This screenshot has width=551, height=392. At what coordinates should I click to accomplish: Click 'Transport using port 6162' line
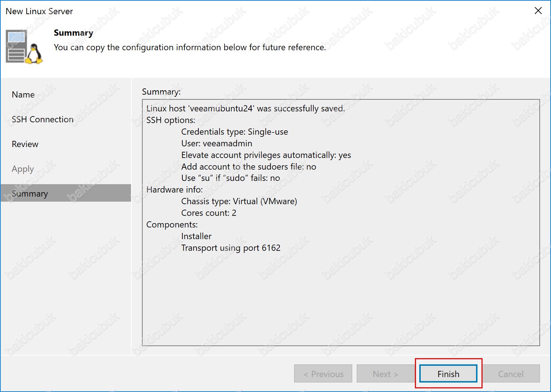point(231,248)
